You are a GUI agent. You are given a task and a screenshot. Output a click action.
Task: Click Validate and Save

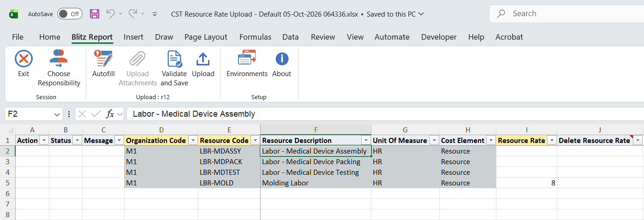click(x=174, y=68)
